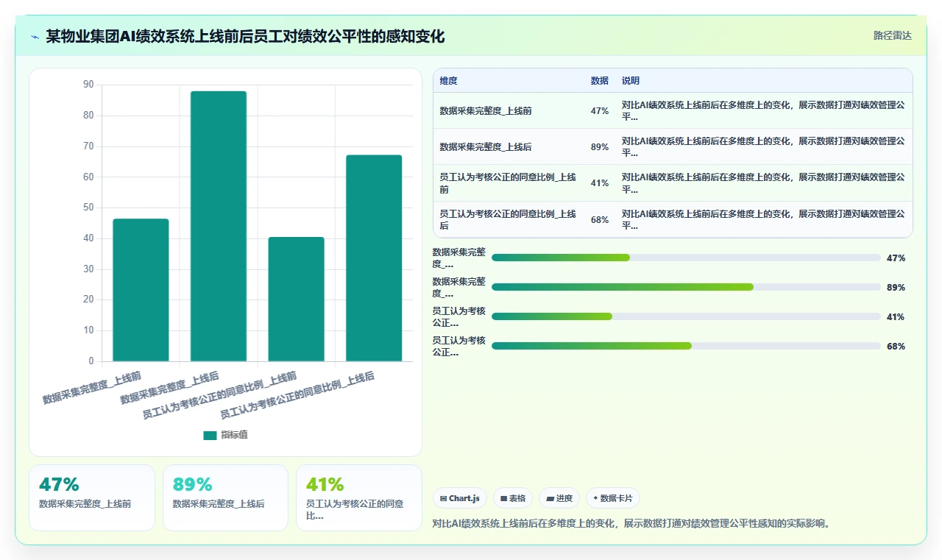Click the 41% stat card 员工认为考核公正的同意比
The height and width of the screenshot is (560, 942).
click(359, 497)
